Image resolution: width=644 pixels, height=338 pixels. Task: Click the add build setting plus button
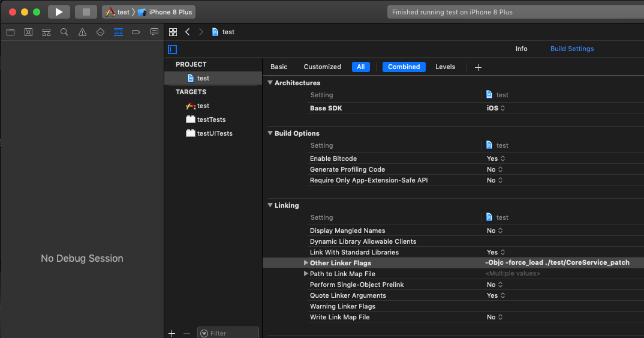[x=478, y=67]
